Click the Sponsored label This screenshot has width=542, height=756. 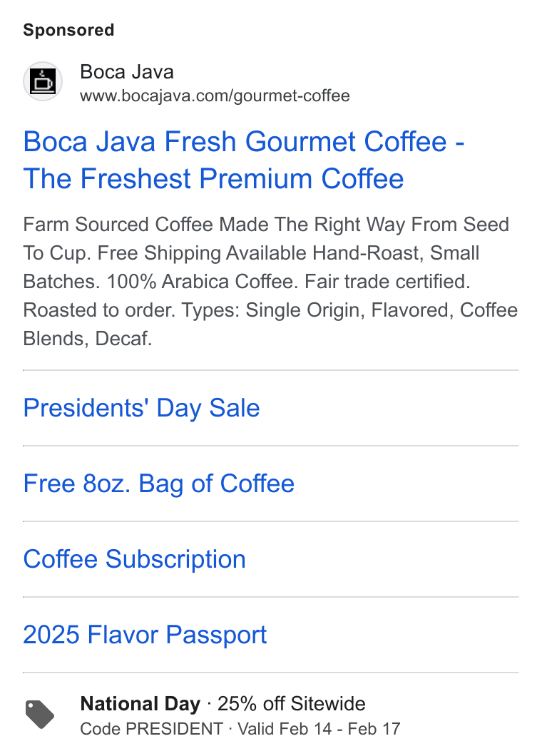click(68, 30)
